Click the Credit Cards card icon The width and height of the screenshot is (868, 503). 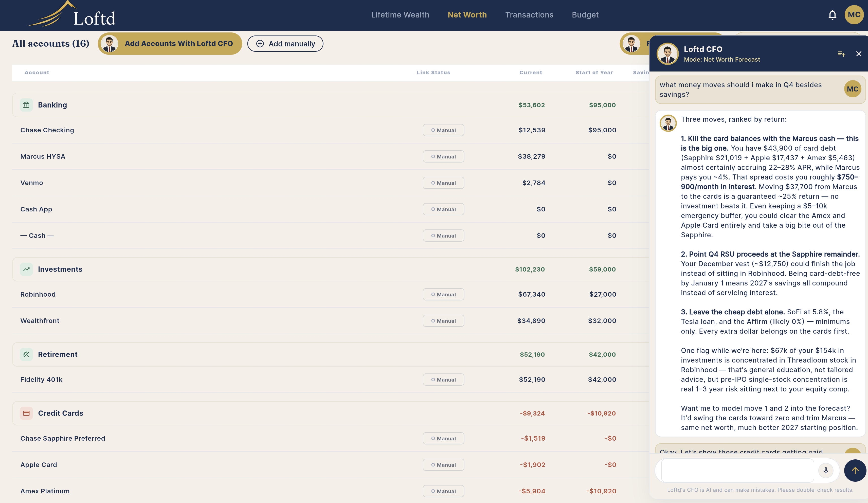pos(26,413)
